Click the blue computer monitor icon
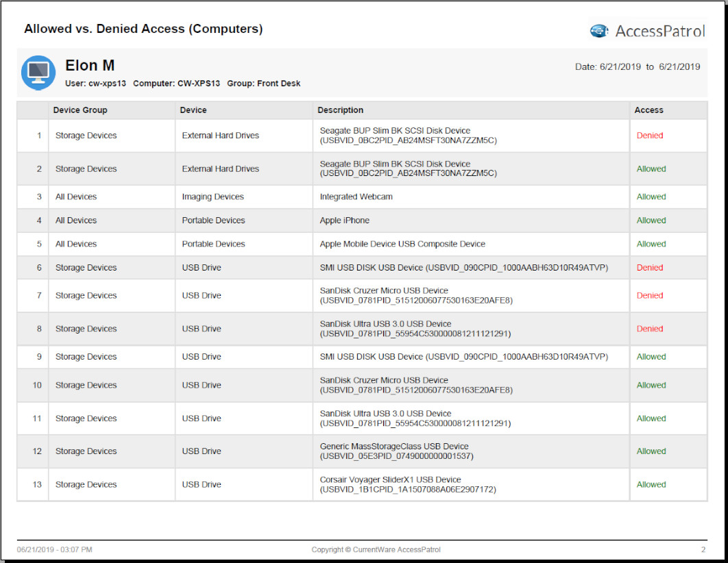728x563 pixels. [x=38, y=73]
